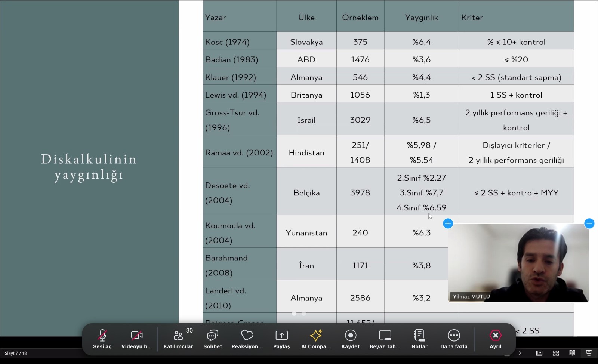Select the Barahmand (2008) cell

(240, 264)
